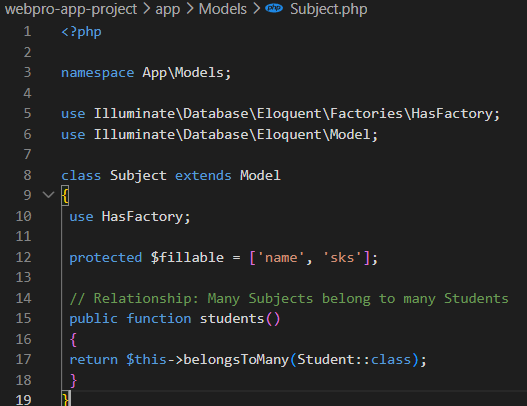Click App\Models namespace text
527x406 pixels.
point(183,73)
